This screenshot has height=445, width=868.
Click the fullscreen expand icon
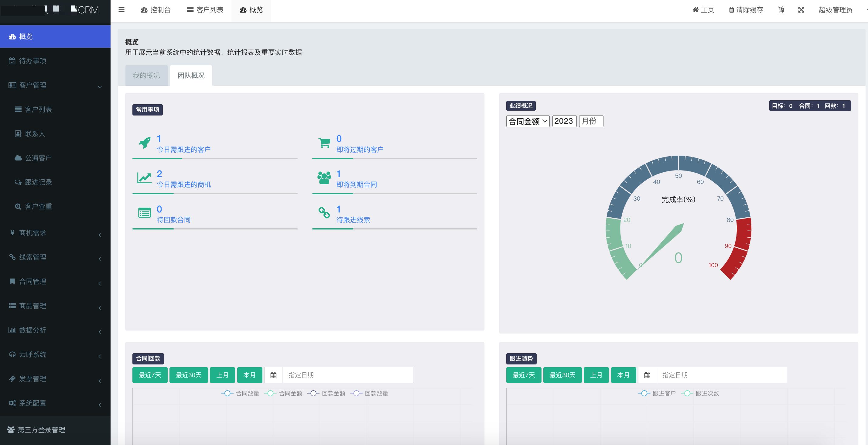point(801,10)
